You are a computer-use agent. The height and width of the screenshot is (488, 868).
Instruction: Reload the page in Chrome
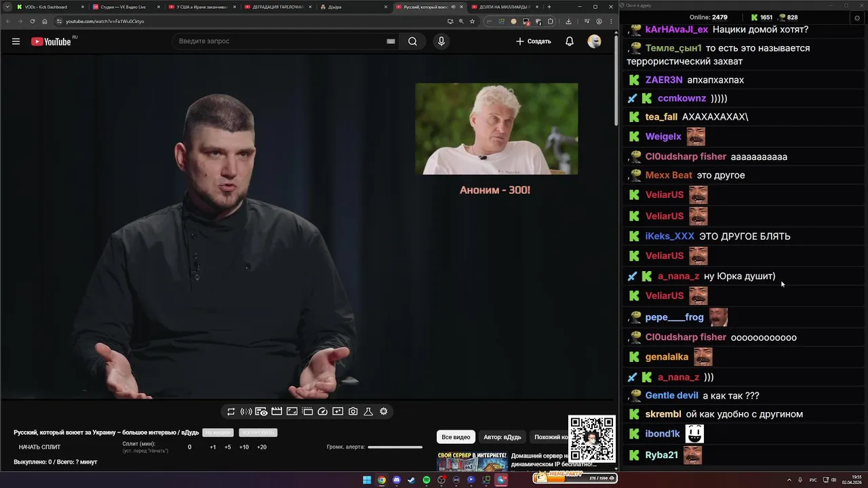(33, 21)
